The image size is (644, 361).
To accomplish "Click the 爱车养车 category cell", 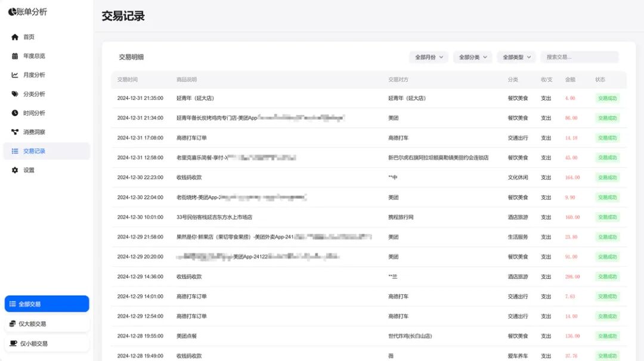I will (518, 356).
